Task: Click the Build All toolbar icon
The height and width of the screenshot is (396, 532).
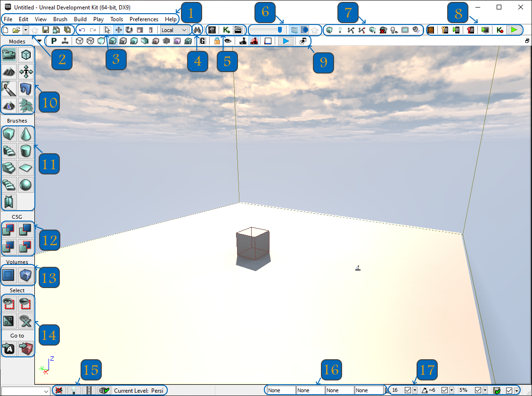Action: pos(372,30)
